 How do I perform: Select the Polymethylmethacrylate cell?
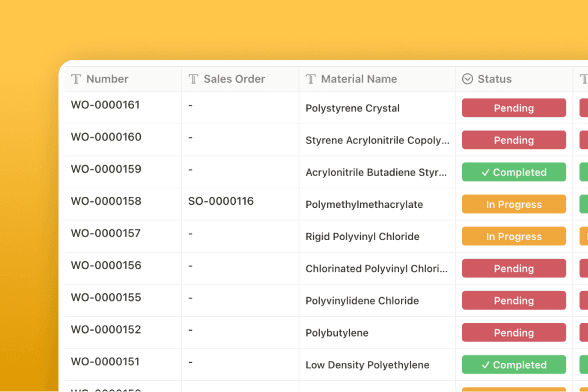click(377, 204)
